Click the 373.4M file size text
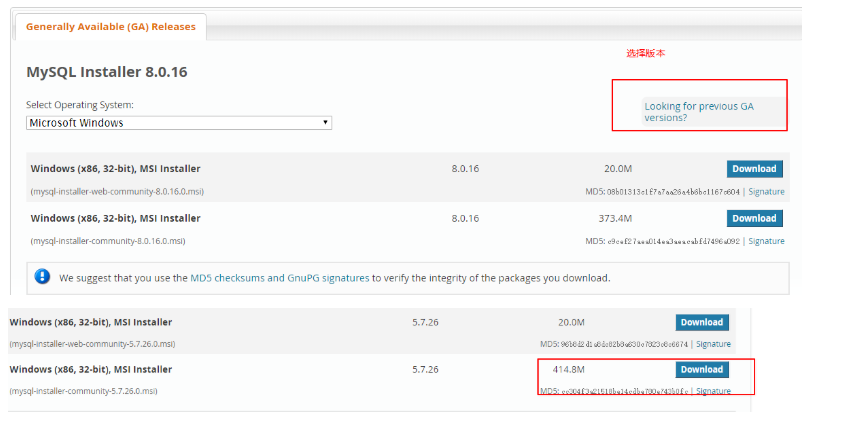Screen dimensions: 843x430 tap(615, 219)
